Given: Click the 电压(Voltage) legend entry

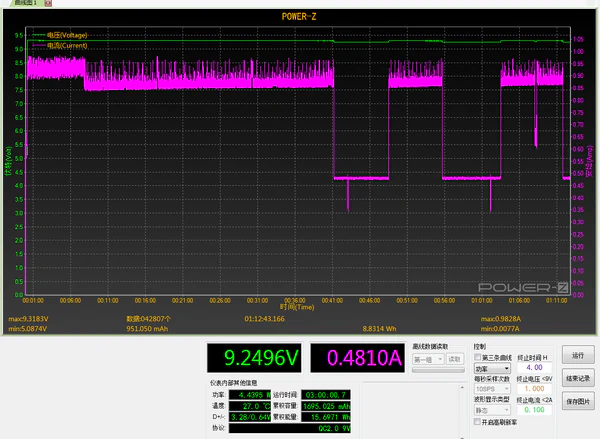Looking at the screenshot, I should [x=66, y=36].
